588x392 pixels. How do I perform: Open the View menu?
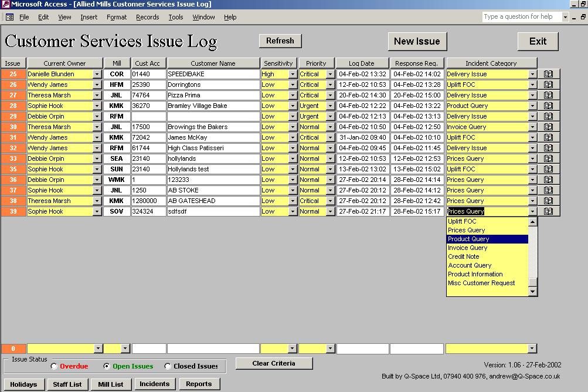point(64,17)
